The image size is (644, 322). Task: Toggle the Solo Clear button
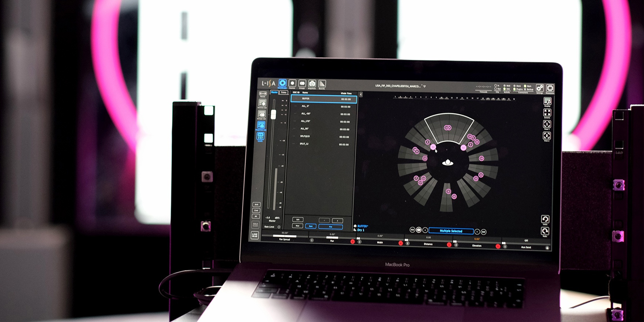pos(255,224)
